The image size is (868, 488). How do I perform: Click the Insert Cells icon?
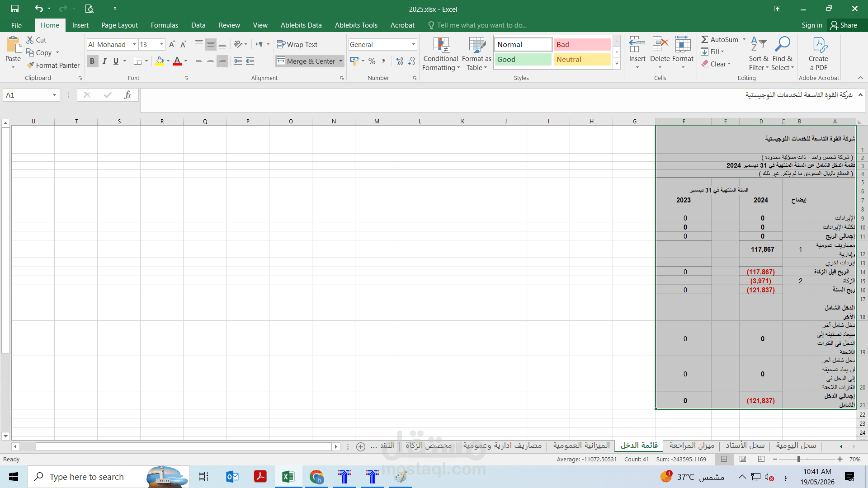click(x=637, y=45)
